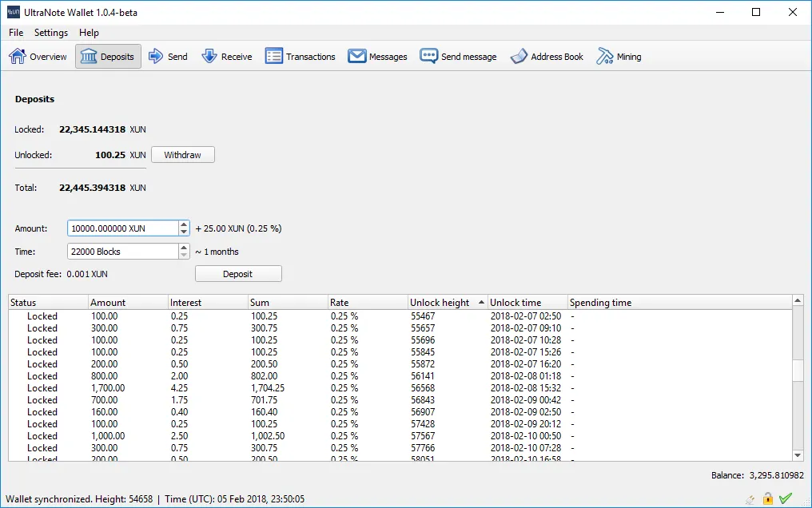The image size is (812, 508).
Task: Open the Receive download-arrow icon
Action: (209, 57)
